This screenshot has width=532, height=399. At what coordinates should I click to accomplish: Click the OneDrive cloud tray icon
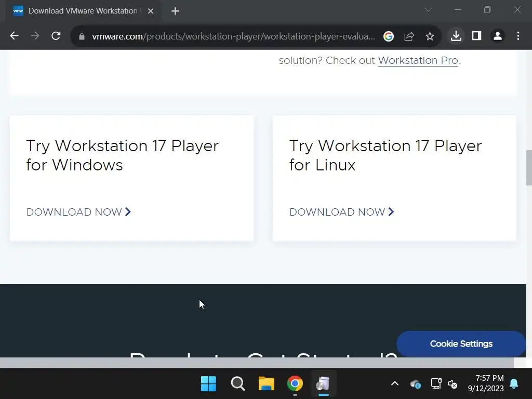(415, 384)
